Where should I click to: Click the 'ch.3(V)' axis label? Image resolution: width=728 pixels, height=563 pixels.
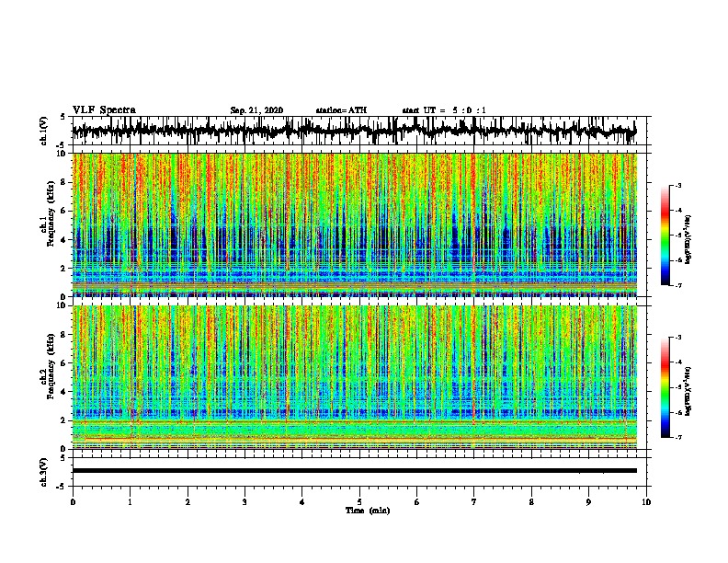pyautogui.click(x=44, y=472)
